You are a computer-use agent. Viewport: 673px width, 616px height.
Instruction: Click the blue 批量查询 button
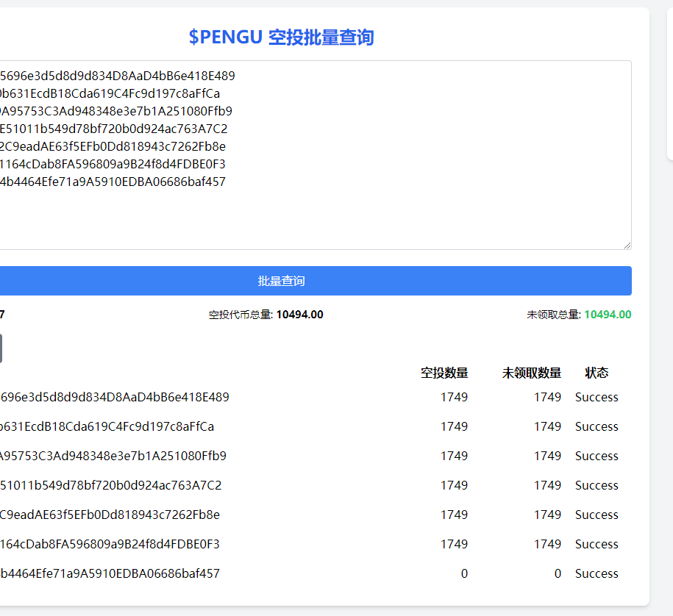tap(316, 281)
